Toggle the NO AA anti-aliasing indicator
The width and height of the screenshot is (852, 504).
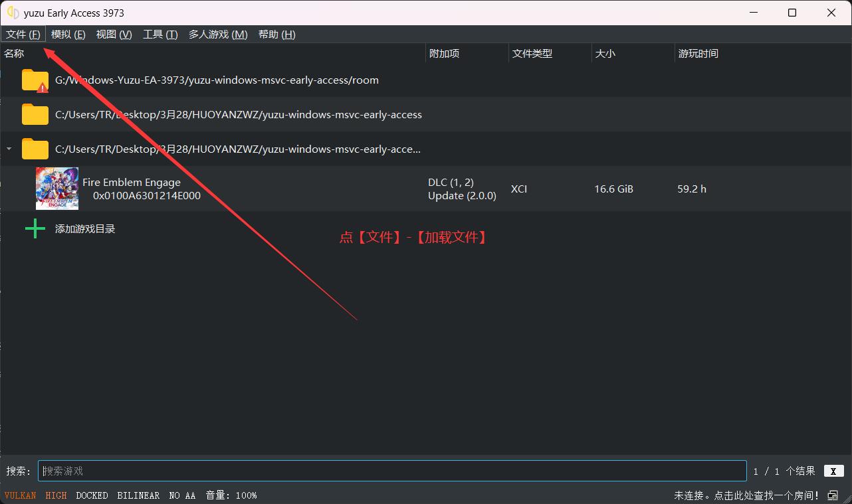(x=182, y=495)
